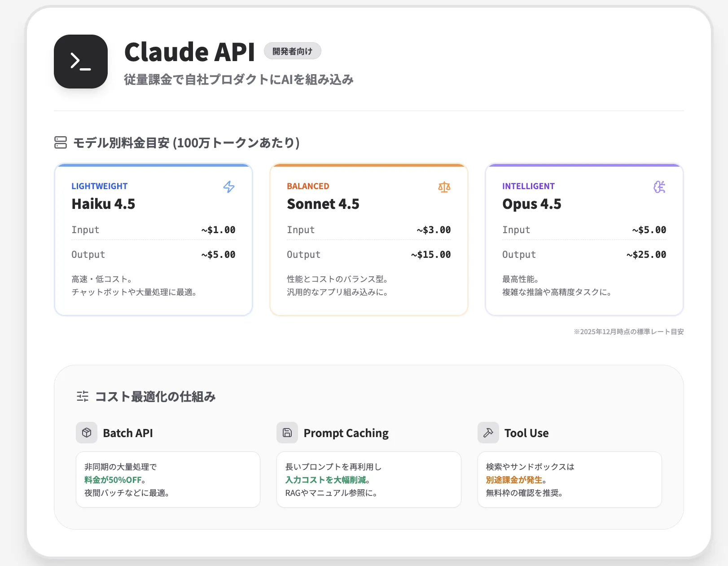The image size is (728, 566).
Task: Click the brain icon on the Opus card
Action: coord(659,187)
